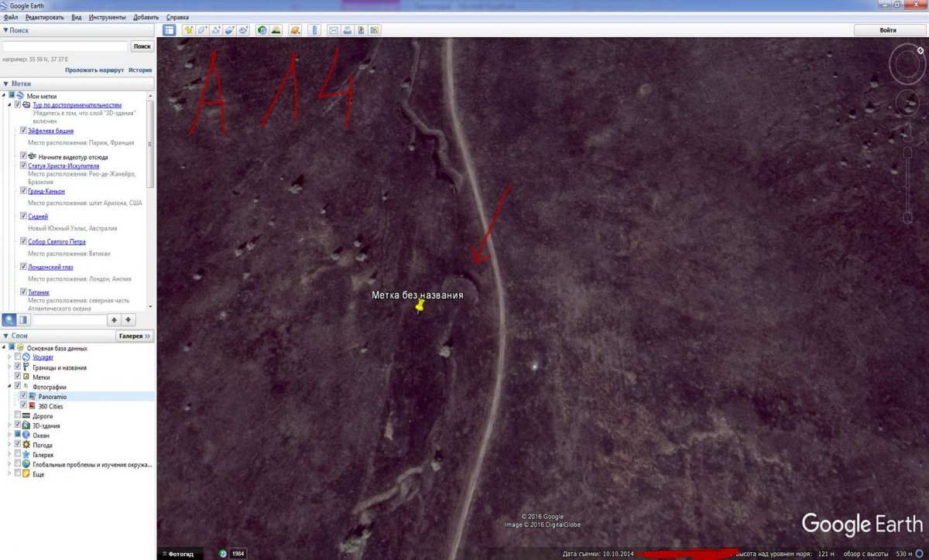Open the 'Редактировать' menu
929x560 pixels.
pyautogui.click(x=45, y=17)
